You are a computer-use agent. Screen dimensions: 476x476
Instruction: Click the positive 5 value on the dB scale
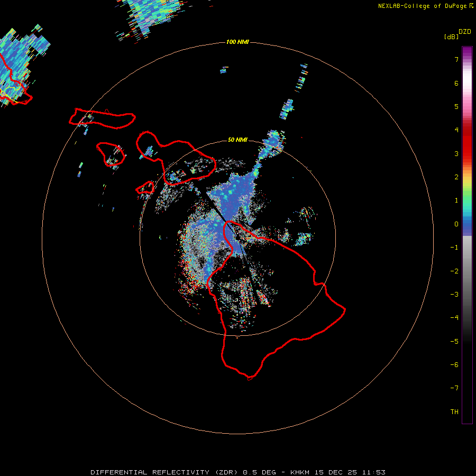tap(456, 106)
